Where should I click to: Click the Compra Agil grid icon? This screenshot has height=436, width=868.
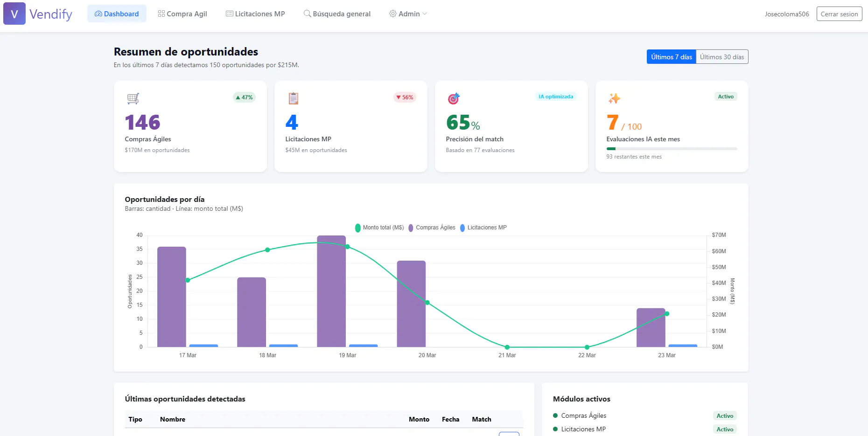click(x=161, y=14)
